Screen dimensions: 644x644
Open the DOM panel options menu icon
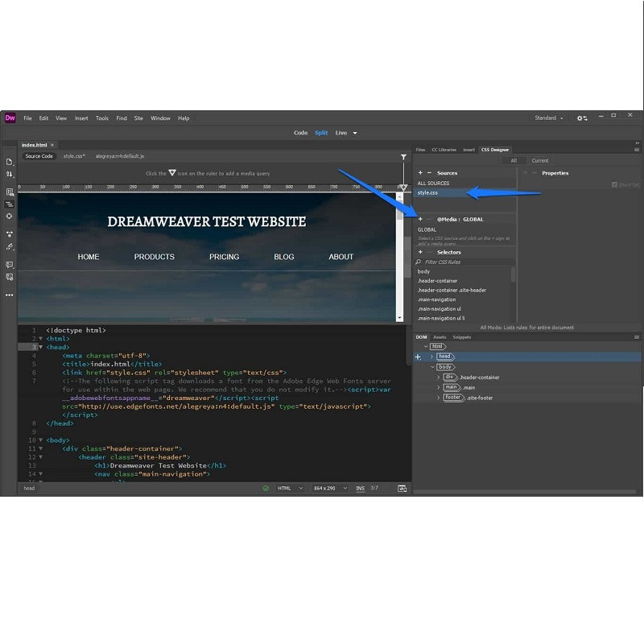[x=636, y=337]
